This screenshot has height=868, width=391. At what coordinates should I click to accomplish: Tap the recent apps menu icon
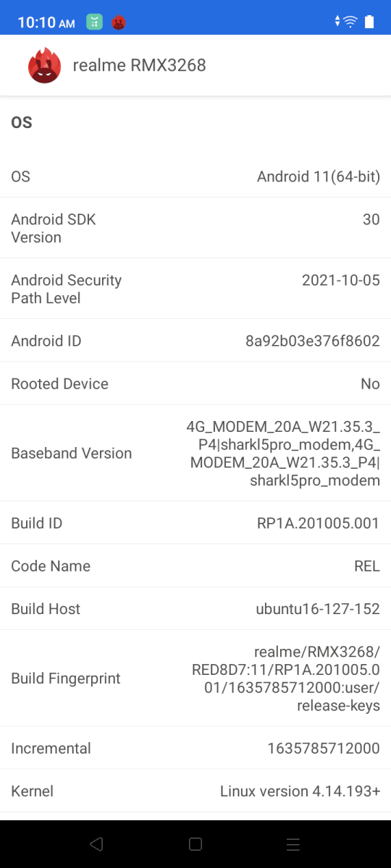[x=293, y=844]
